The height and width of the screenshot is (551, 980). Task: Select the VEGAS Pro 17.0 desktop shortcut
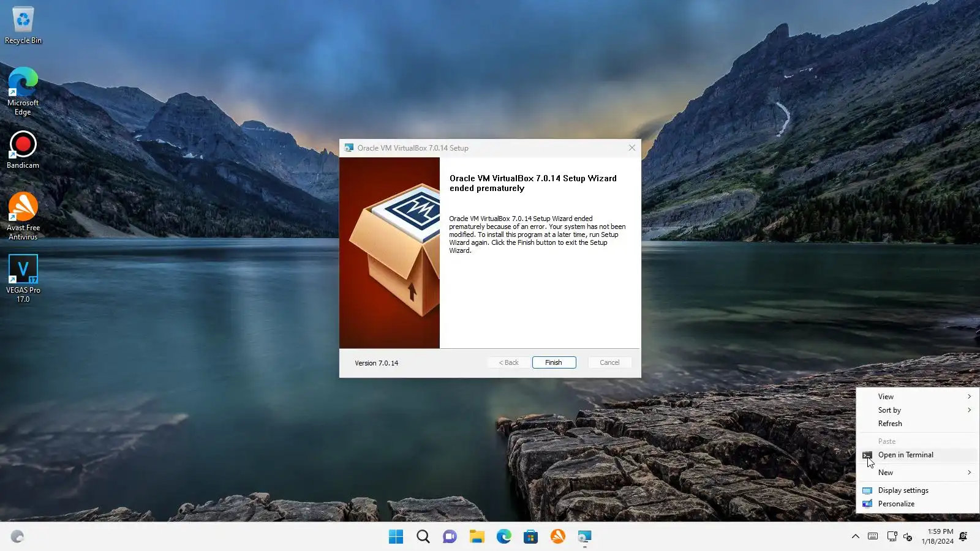tap(23, 279)
